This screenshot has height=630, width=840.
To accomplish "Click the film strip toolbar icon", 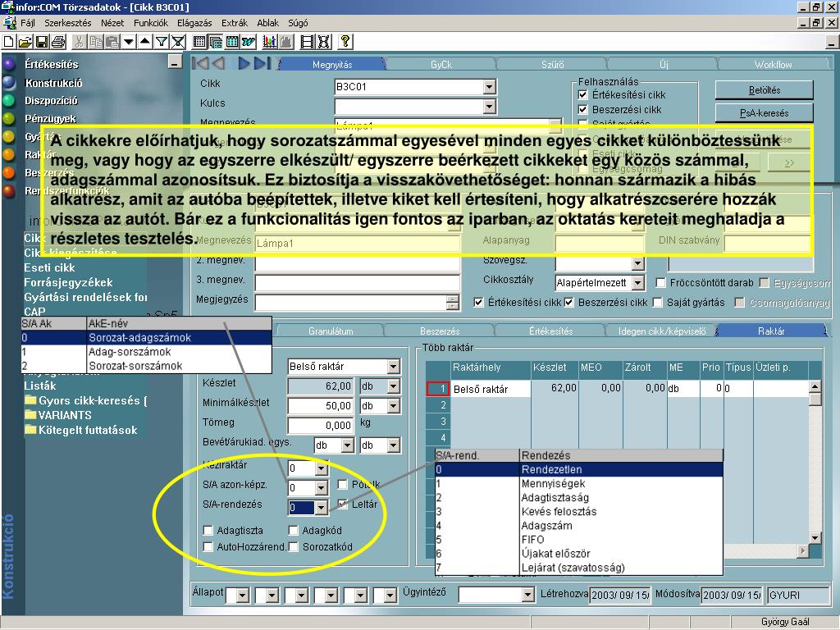I will [x=308, y=41].
